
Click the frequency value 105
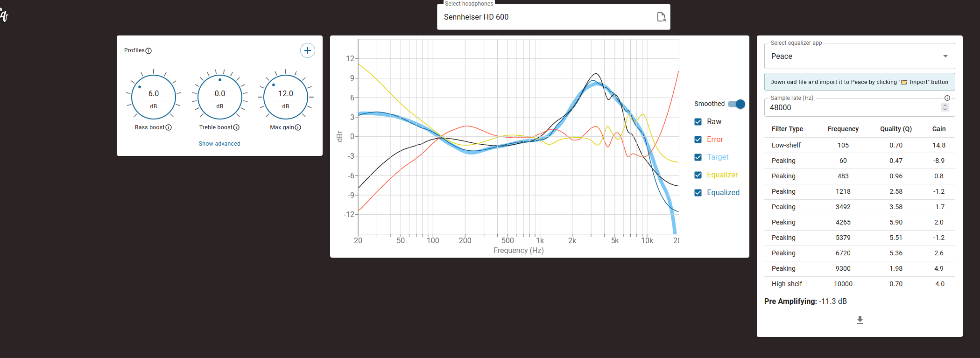843,145
